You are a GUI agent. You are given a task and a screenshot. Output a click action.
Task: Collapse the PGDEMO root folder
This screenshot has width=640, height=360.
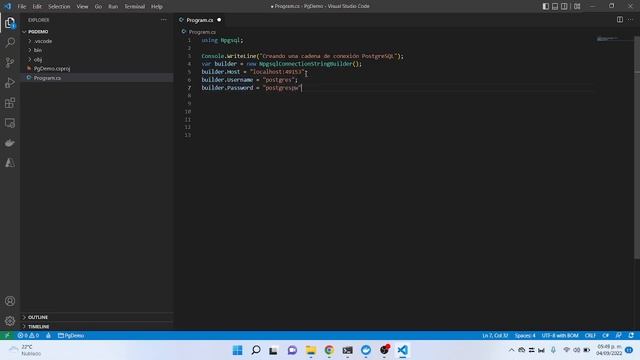coord(38,31)
